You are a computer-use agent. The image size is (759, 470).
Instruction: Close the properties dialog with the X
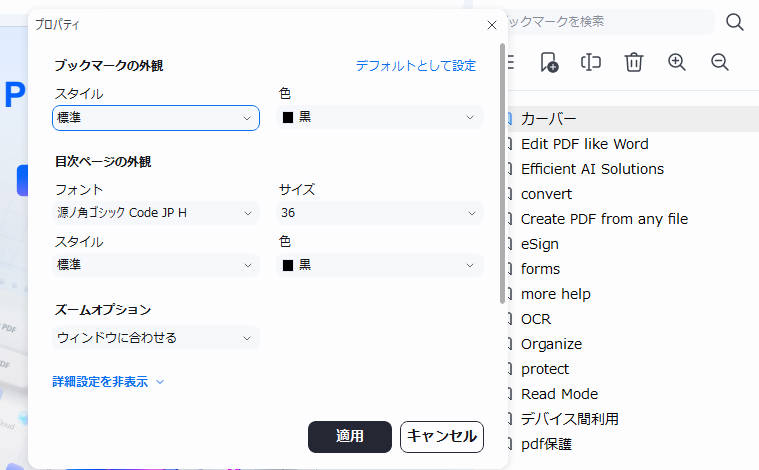[491, 24]
